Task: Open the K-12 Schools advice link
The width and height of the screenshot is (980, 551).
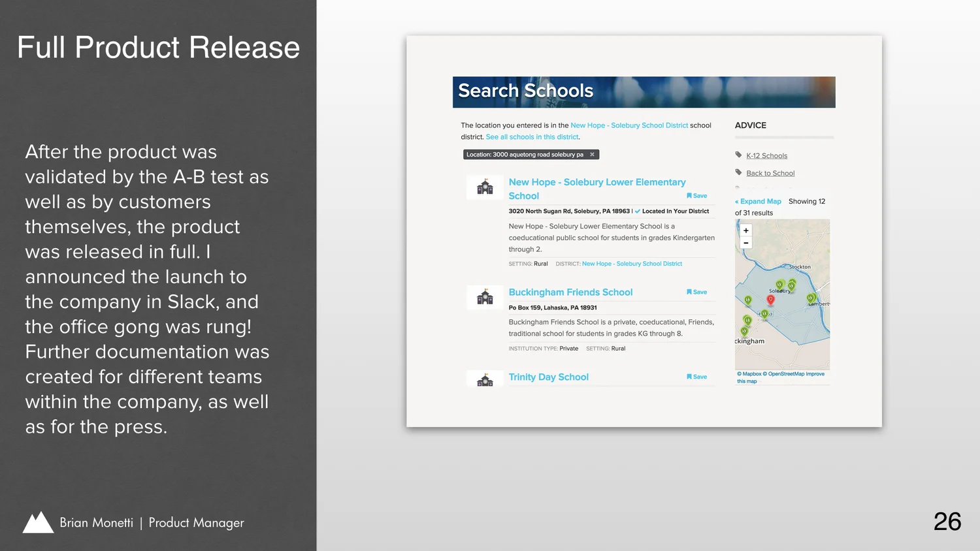Action: pyautogui.click(x=766, y=155)
